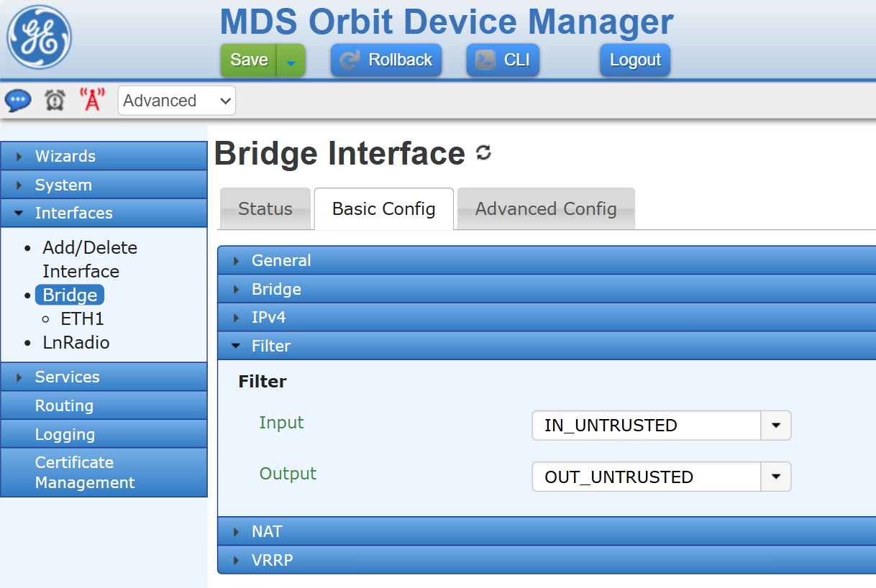
Task: Open the Save options dropdown arrow
Action: pos(291,60)
